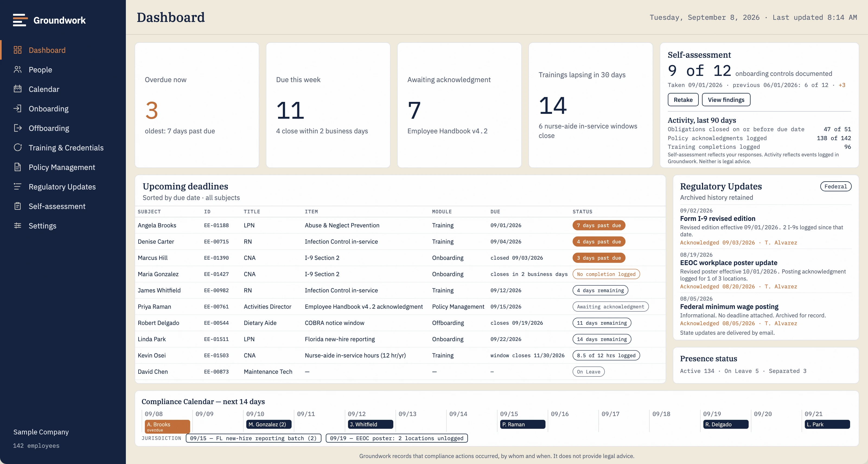Click employee ID EE-00982
The width and height of the screenshot is (868, 464).
pyautogui.click(x=216, y=290)
